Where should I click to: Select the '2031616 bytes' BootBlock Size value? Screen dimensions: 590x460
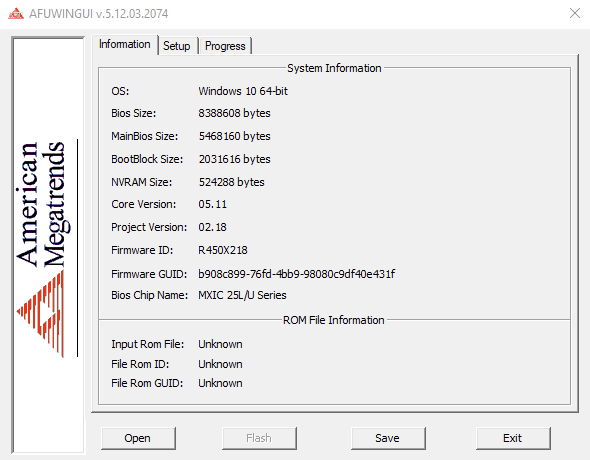coord(234,159)
